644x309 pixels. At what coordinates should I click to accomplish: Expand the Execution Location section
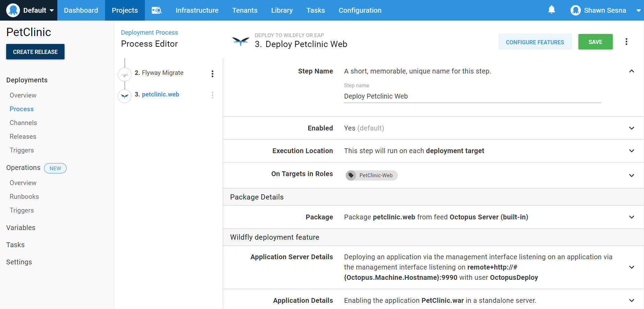pos(631,151)
